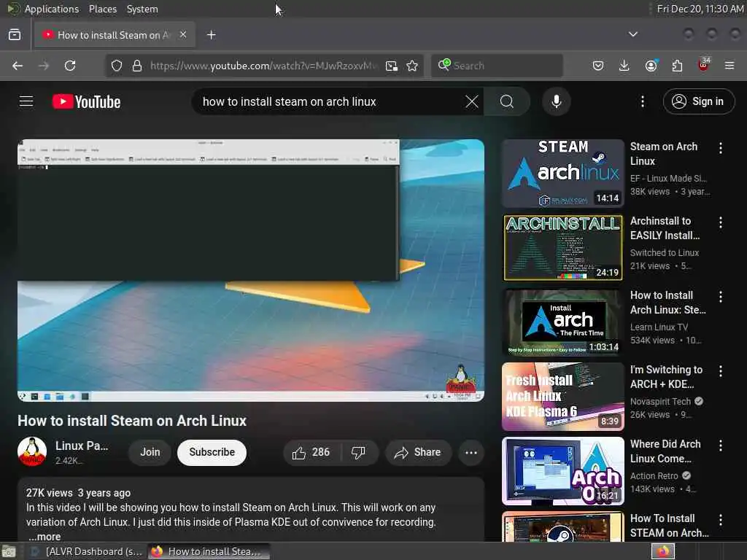
Task: Open options for Archinstall to EASILY Install video
Action: tap(721, 222)
